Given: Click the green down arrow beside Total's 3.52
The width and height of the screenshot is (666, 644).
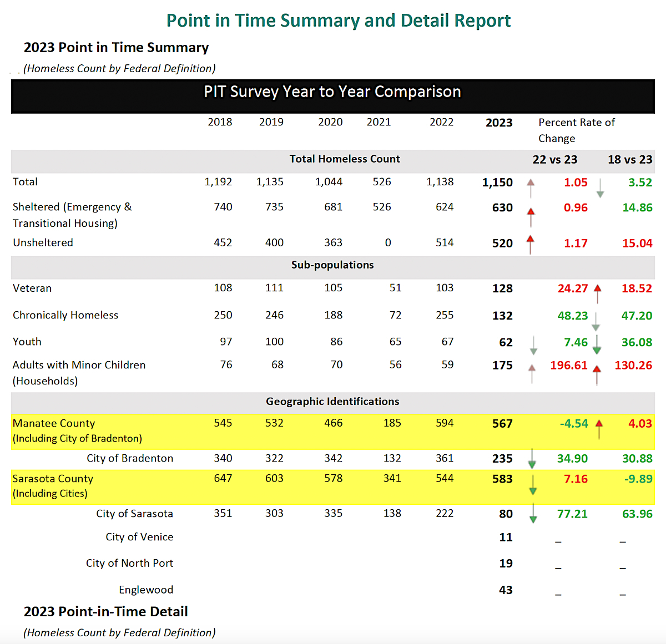Looking at the screenshot, I should 600,188.
